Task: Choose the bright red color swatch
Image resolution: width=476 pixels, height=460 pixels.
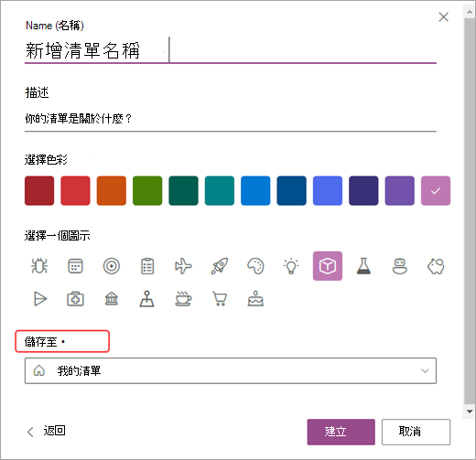Action: [x=75, y=190]
